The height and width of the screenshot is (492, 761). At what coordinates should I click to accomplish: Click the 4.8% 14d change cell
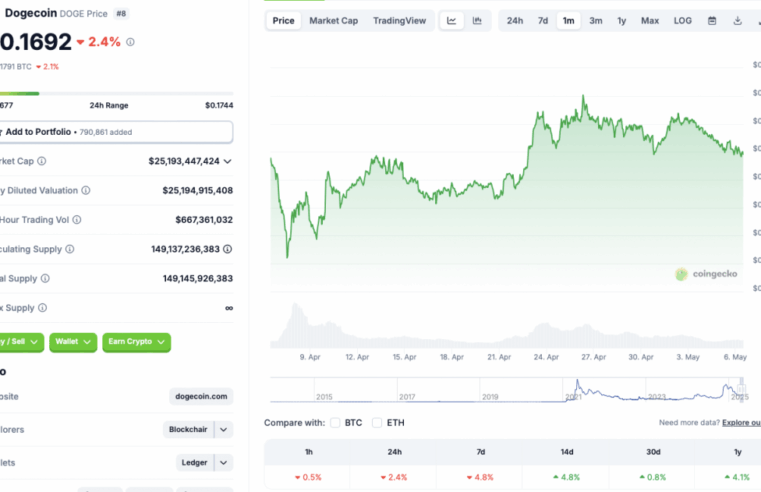[566, 477]
